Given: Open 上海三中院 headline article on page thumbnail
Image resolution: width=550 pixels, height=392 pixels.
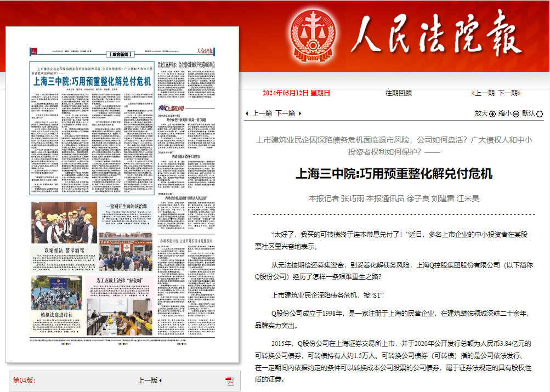Looking at the screenshot, I should pyautogui.click(x=92, y=82).
